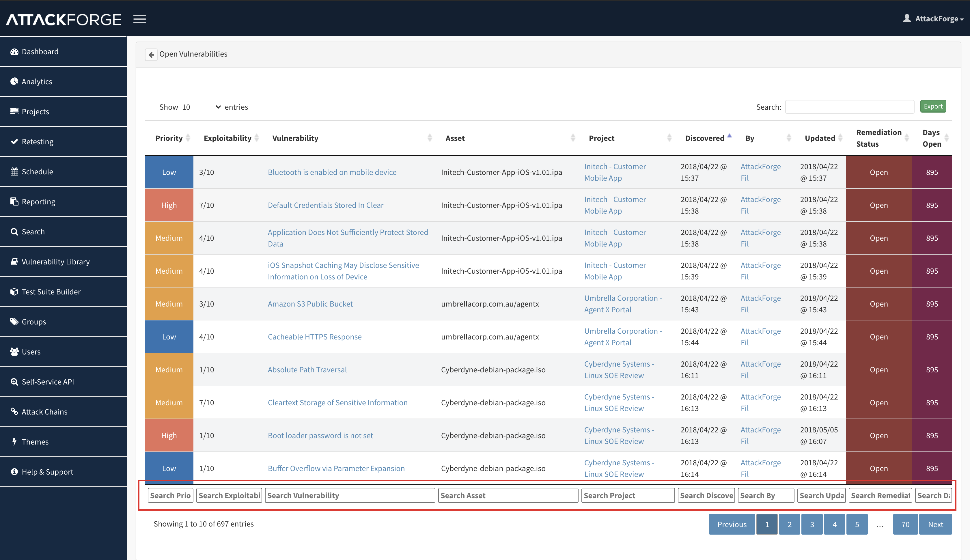Click the Dashboard gauge icon
This screenshot has height=560, width=970.
coord(14,52)
